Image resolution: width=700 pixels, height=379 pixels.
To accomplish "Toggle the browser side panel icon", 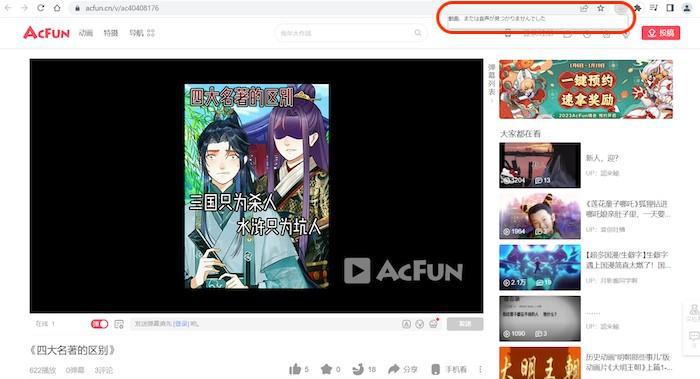I will coord(670,8).
